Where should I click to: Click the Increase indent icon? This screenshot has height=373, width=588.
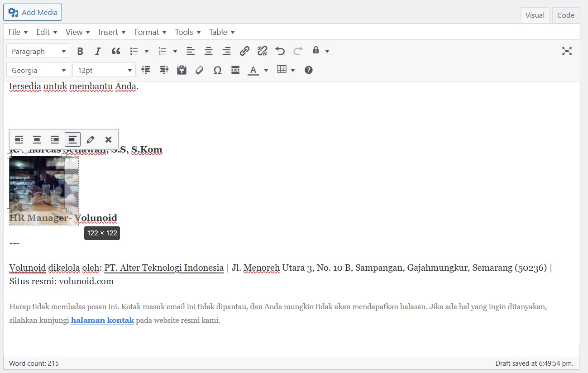tap(164, 70)
